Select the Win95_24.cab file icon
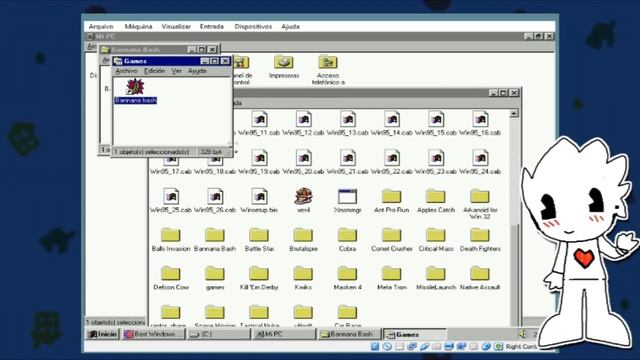The height and width of the screenshot is (360, 640). 480,158
